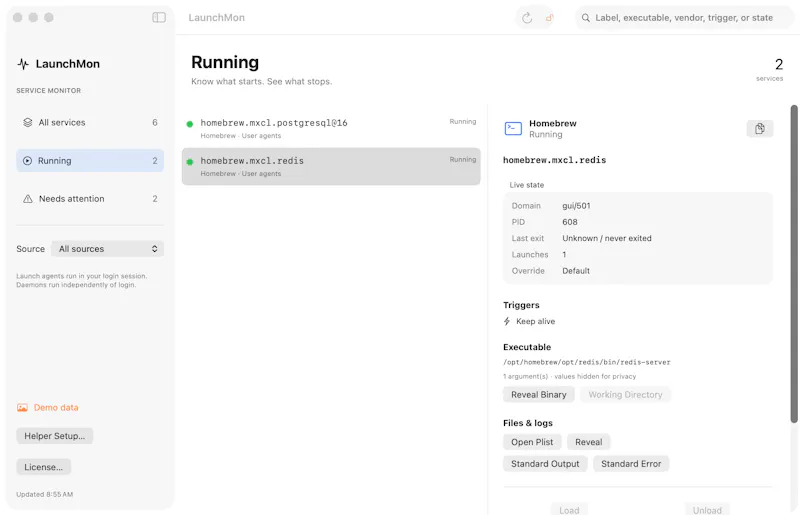Click the Working Directory button
Image resolution: width=800 pixels, height=515 pixels.
[626, 395]
